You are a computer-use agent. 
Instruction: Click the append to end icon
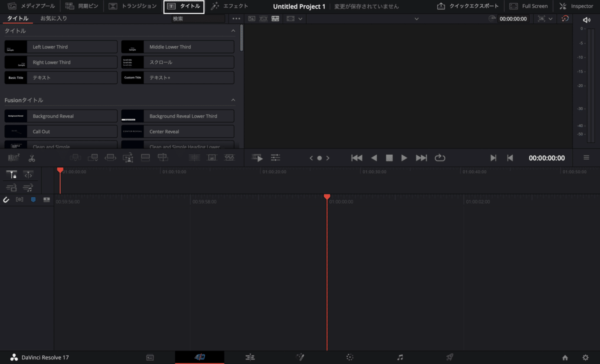[92, 157]
